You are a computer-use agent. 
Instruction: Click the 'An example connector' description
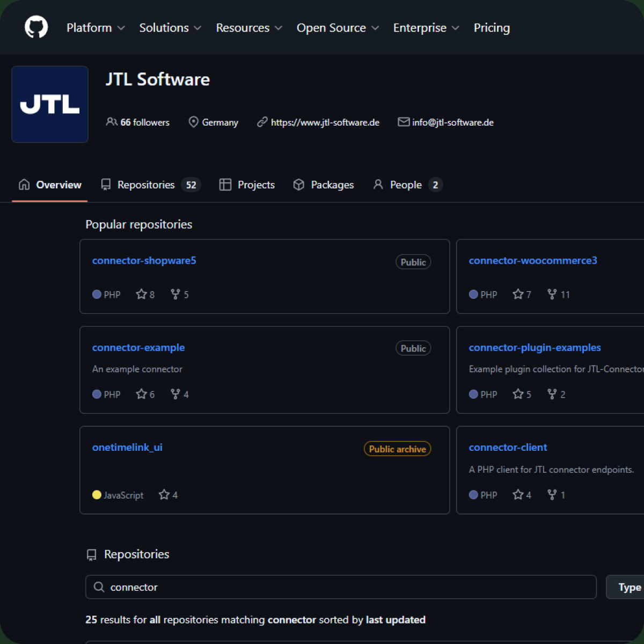(137, 369)
